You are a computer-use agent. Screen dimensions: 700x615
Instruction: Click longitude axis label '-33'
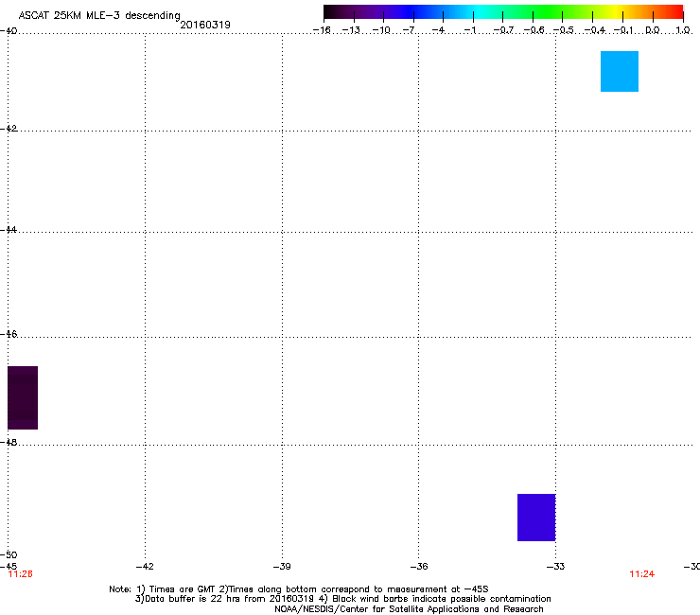(555, 567)
